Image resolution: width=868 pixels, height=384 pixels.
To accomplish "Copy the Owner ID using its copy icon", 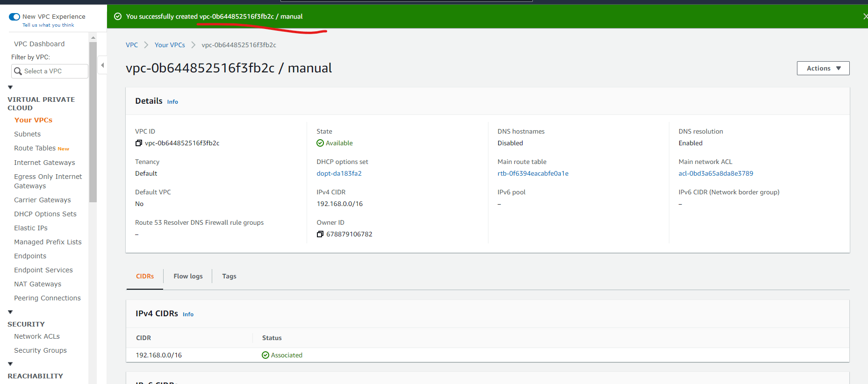I will [x=320, y=234].
